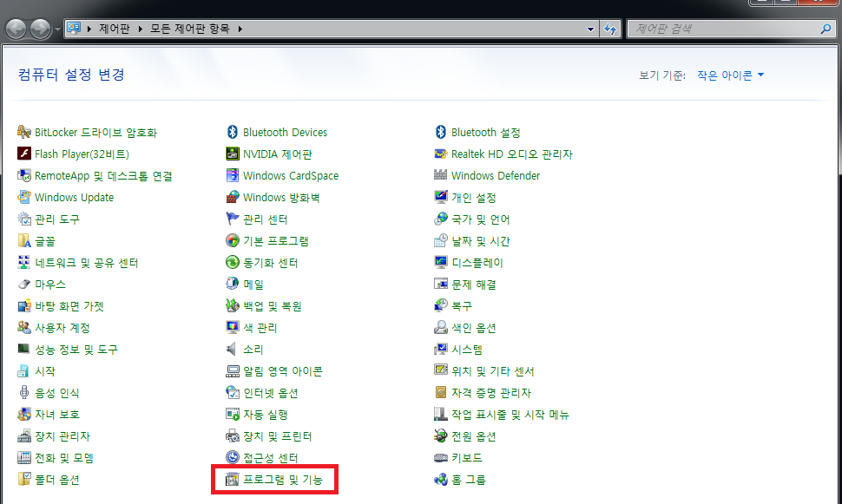Screen dimensions: 842x504
Task: Open the 폴더 옵션 icon
Action: click(24, 480)
